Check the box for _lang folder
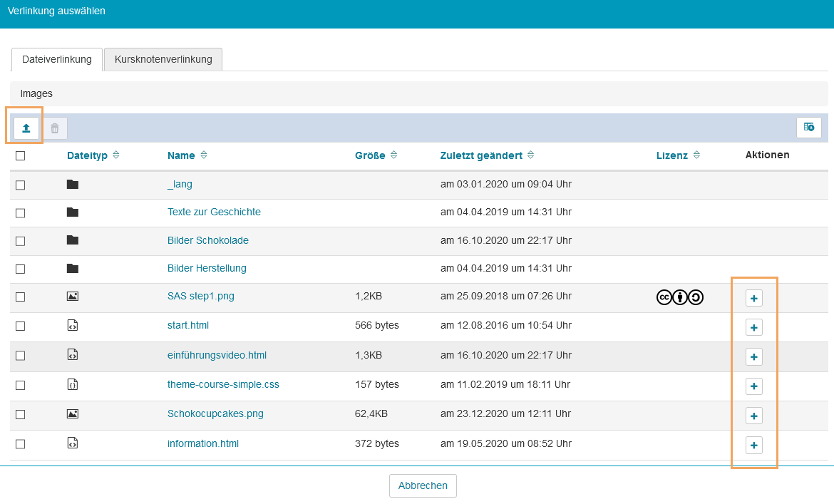The height and width of the screenshot is (504, 834). 20,185
